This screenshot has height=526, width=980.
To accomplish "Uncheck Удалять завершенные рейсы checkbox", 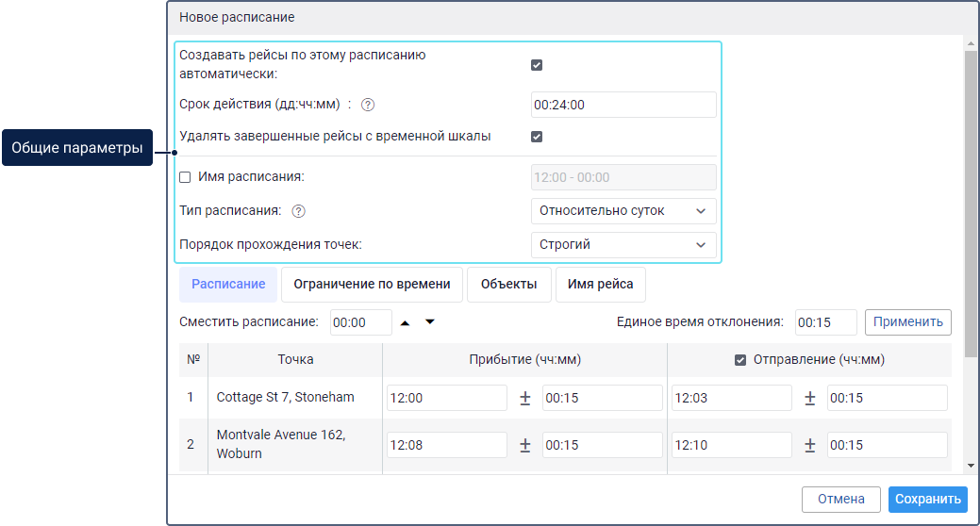I will 537,137.
